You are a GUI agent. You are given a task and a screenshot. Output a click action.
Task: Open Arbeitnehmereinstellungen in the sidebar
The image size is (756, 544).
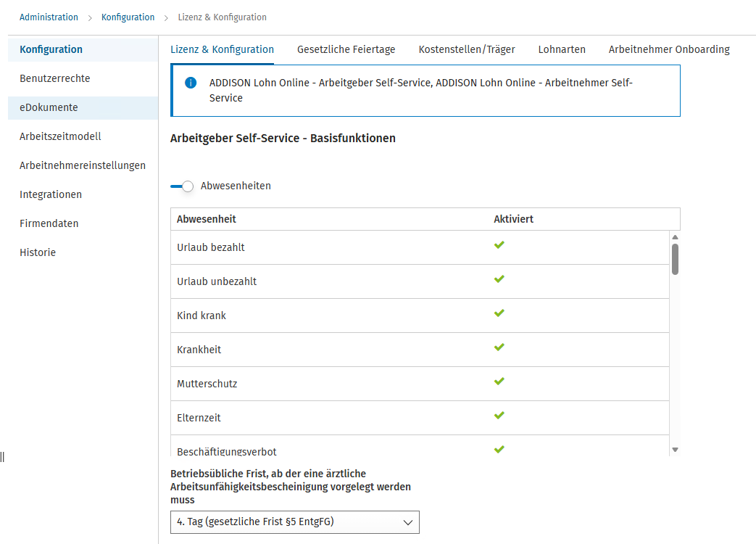coord(83,165)
